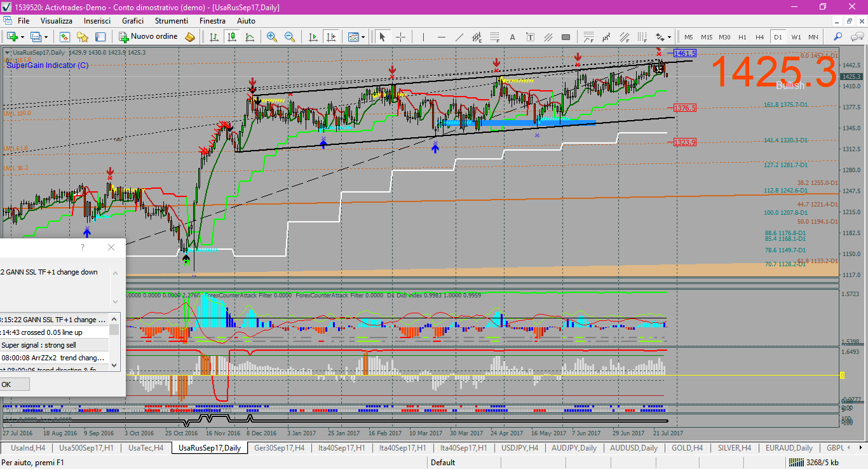Select the vertical line tool
868x469 pixels.
point(423,37)
